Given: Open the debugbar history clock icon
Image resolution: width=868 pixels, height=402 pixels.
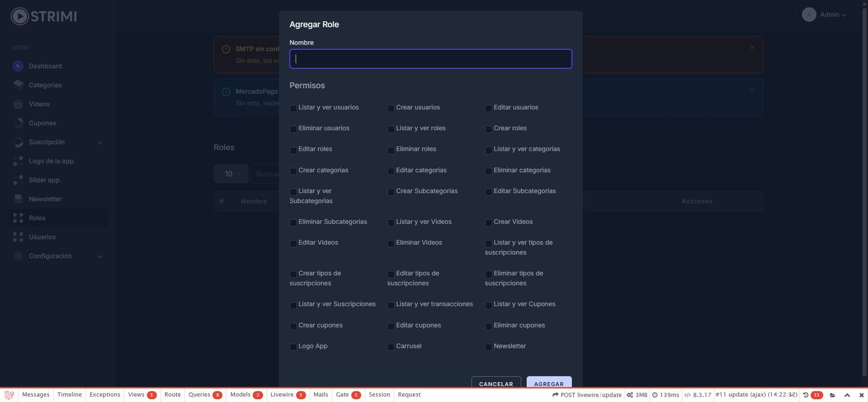Looking at the screenshot, I should coord(806,395).
